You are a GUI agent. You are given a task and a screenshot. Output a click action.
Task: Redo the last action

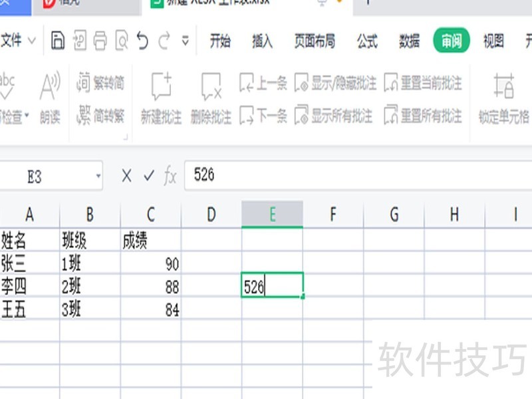(x=164, y=41)
